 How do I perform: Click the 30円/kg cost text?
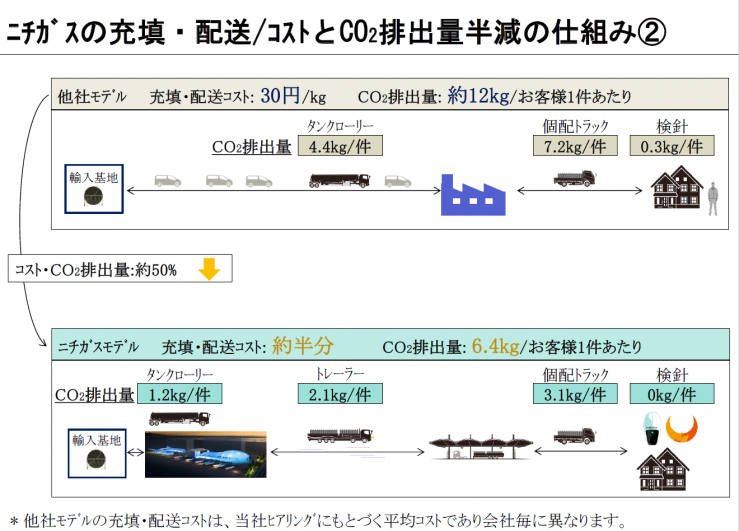293,96
